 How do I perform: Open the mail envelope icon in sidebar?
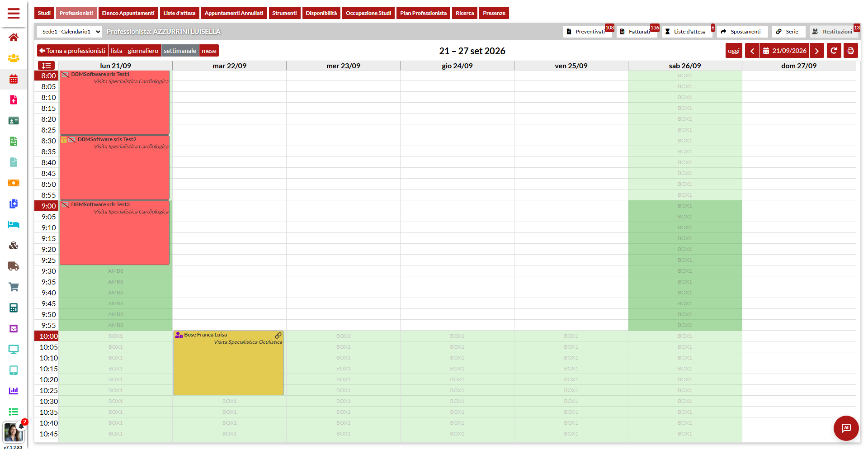14,329
